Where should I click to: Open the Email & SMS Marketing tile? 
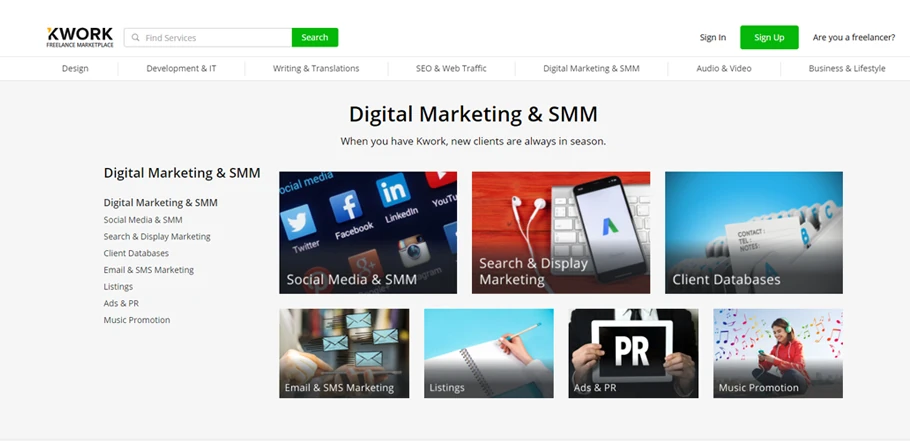pos(344,353)
